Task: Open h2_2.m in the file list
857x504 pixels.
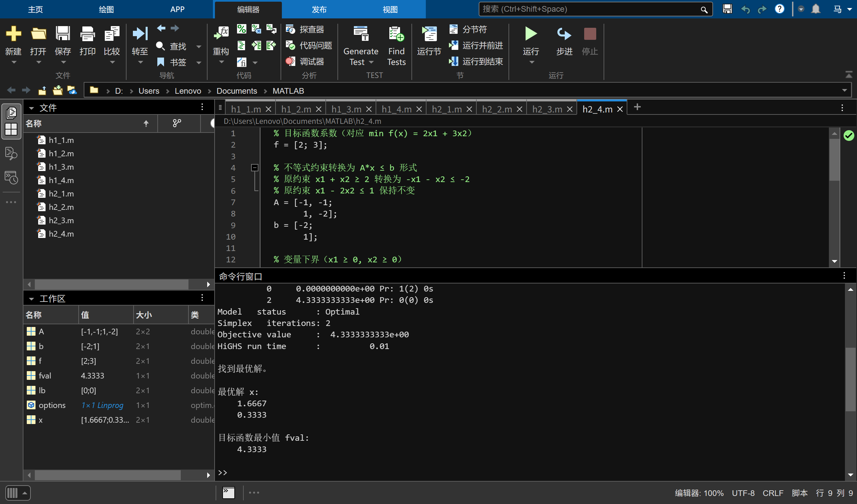Action: tap(61, 207)
